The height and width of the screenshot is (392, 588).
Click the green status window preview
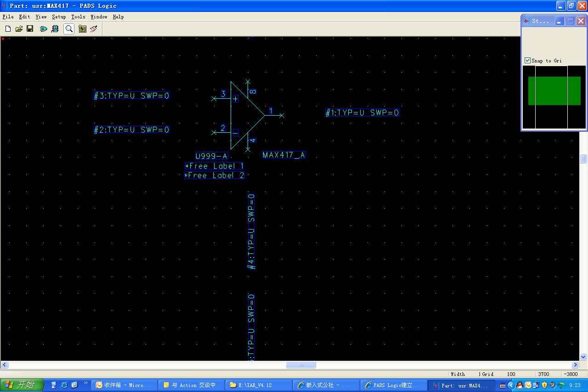tap(554, 91)
